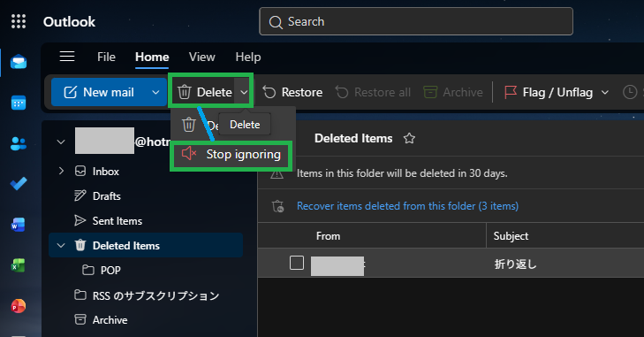Click the Stop ignoring mute icon
Viewport: 644px width, 337px height.
point(189,154)
